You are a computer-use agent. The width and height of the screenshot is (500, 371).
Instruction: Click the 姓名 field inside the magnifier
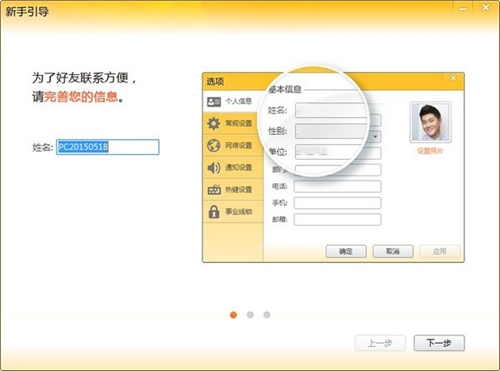(331, 110)
